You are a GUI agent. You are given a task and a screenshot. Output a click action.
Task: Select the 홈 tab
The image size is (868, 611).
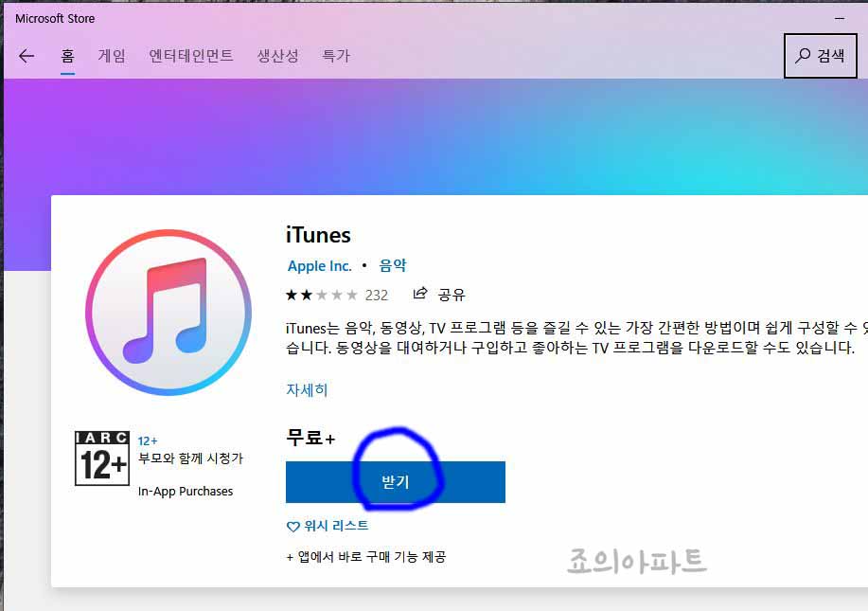coord(67,55)
